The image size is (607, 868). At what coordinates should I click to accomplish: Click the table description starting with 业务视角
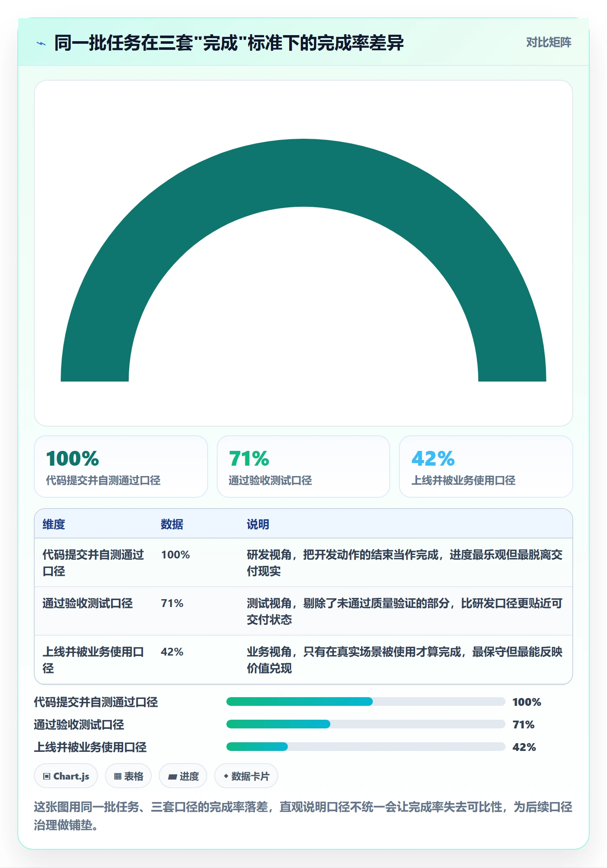click(405, 660)
